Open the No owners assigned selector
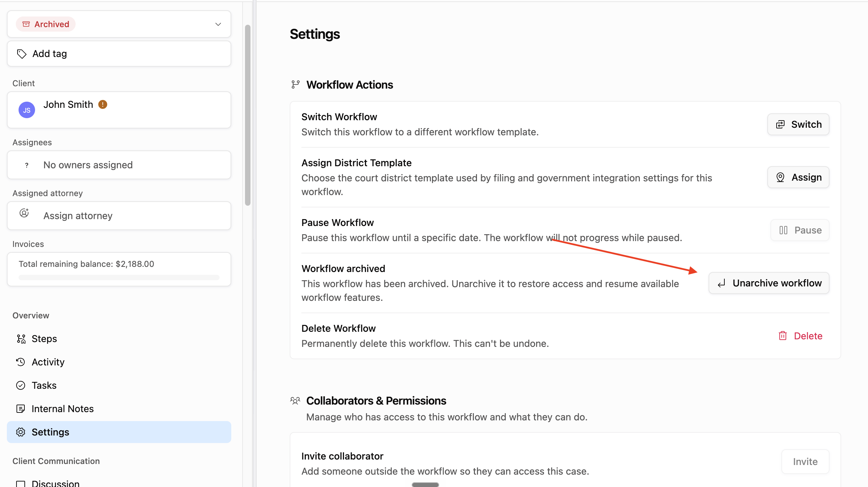868x487 pixels. [119, 165]
